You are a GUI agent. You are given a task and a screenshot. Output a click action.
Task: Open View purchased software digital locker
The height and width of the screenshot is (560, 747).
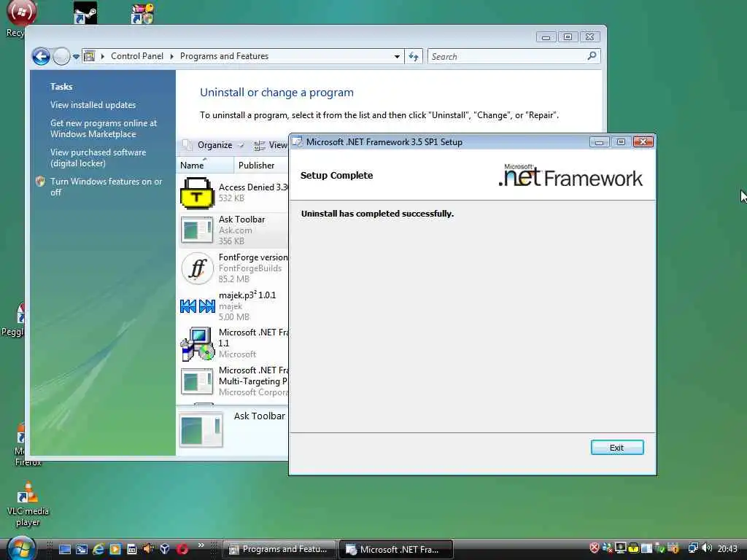tap(98, 157)
